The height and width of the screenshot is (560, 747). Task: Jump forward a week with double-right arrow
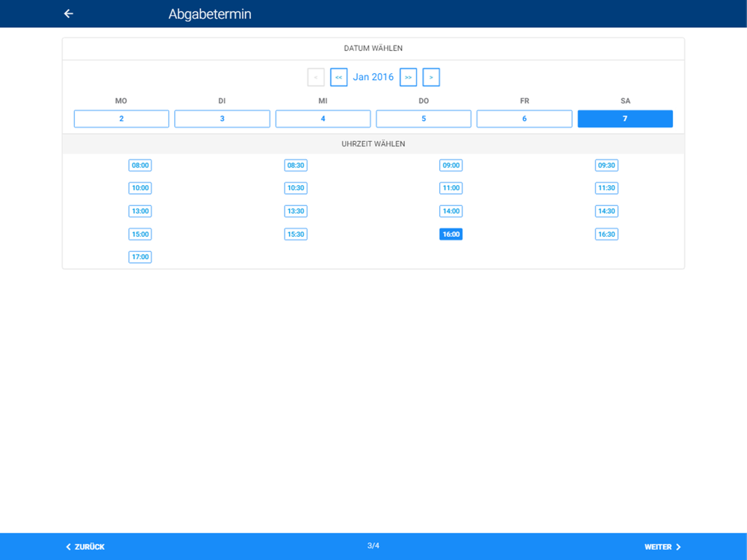[x=409, y=77]
